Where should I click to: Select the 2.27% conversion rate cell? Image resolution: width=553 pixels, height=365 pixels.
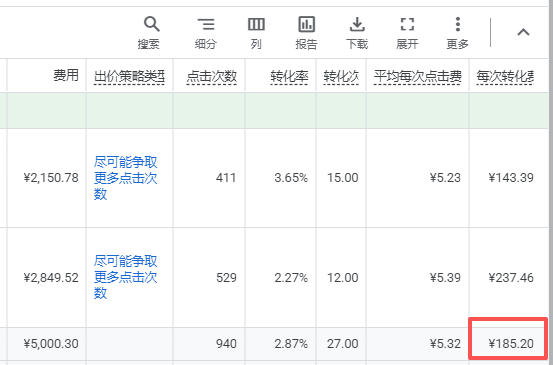coord(291,278)
